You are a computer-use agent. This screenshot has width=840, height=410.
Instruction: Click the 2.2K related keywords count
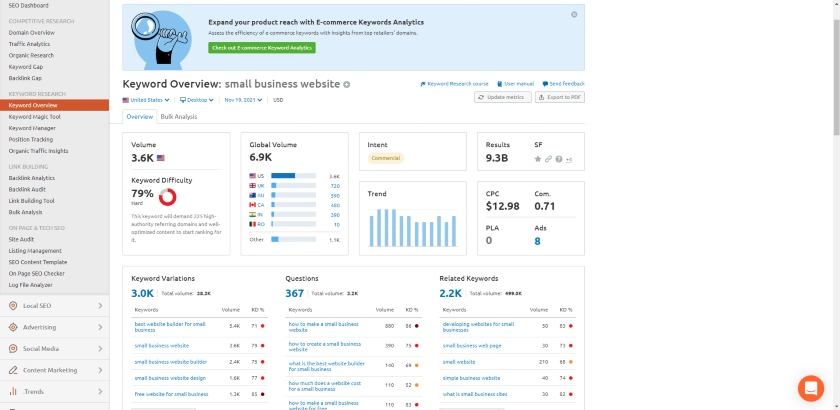tap(451, 293)
